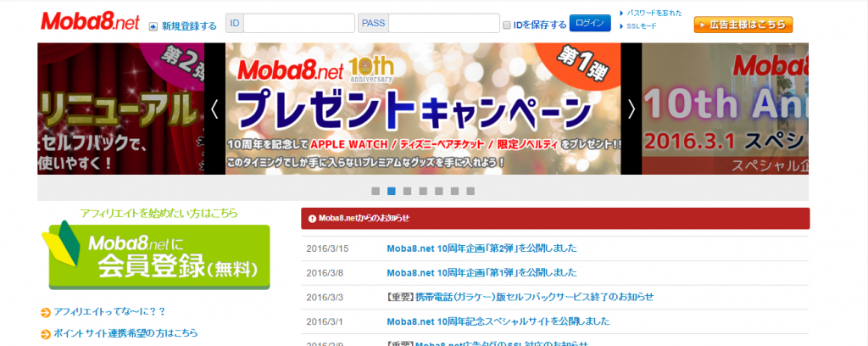Click the 2016/3/15 date text
868x346 pixels.
coord(327,248)
